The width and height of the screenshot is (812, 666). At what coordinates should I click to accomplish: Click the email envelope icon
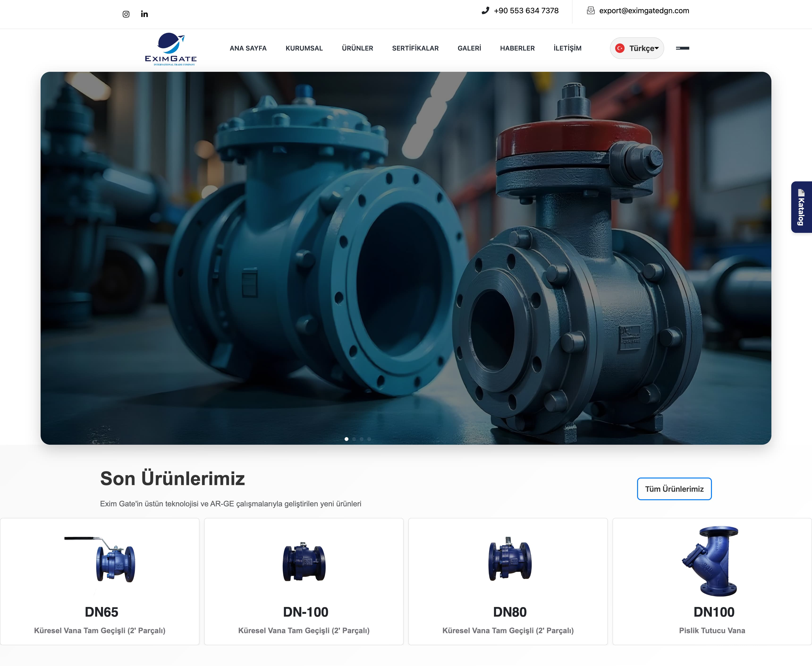pyautogui.click(x=590, y=11)
